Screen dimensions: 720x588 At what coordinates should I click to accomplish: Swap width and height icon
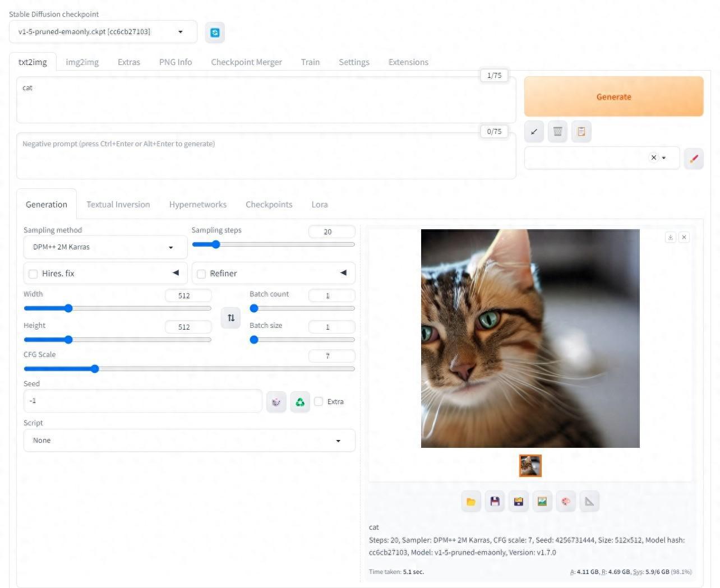click(231, 318)
